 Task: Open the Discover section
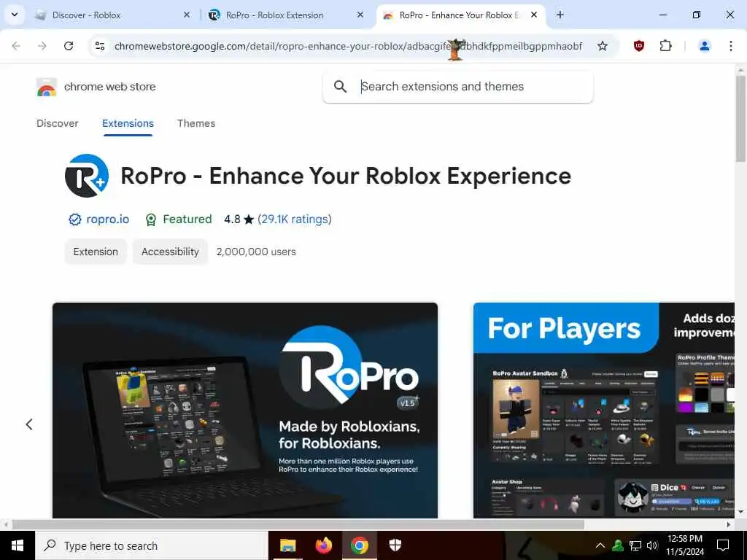coord(57,123)
